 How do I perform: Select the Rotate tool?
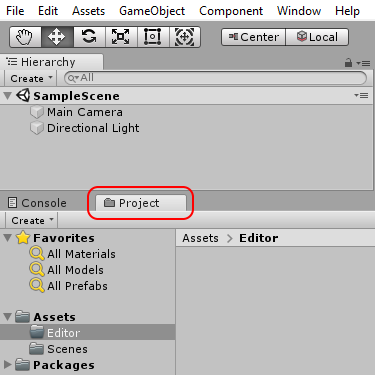click(89, 37)
